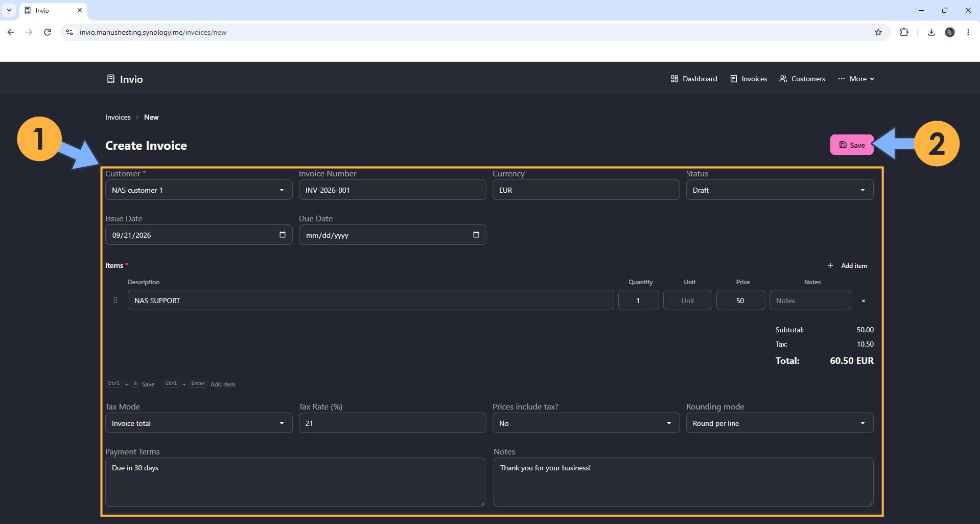Open calendar picker for Due Date

click(476, 235)
